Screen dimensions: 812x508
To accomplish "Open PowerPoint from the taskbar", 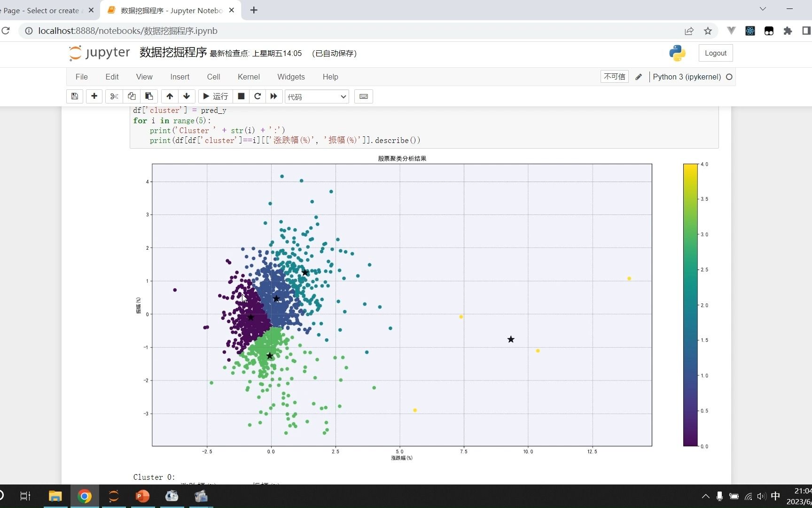I will pyautogui.click(x=142, y=496).
